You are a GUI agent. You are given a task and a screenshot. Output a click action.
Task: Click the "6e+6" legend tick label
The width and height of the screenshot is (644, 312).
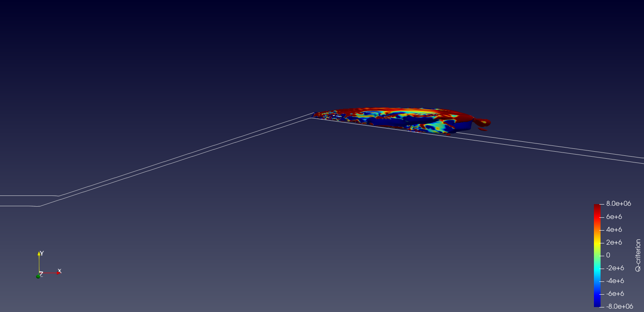pos(614,217)
